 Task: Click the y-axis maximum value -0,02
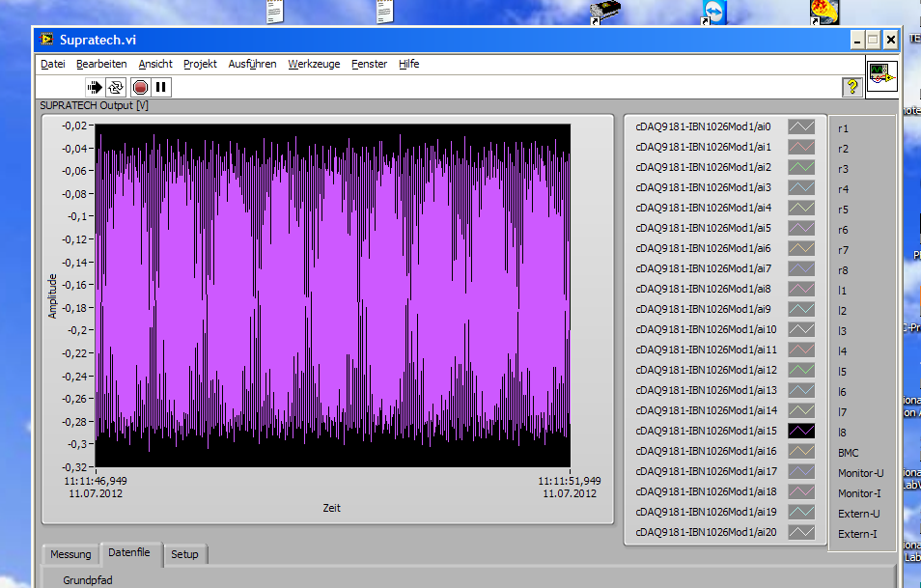[74, 126]
